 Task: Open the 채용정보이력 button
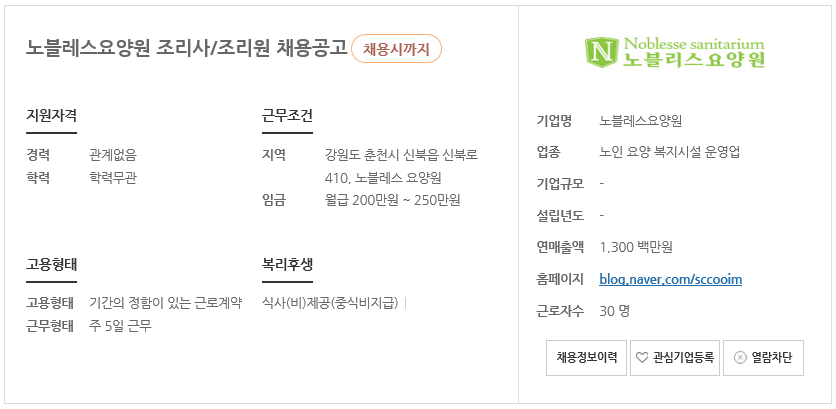(586, 358)
